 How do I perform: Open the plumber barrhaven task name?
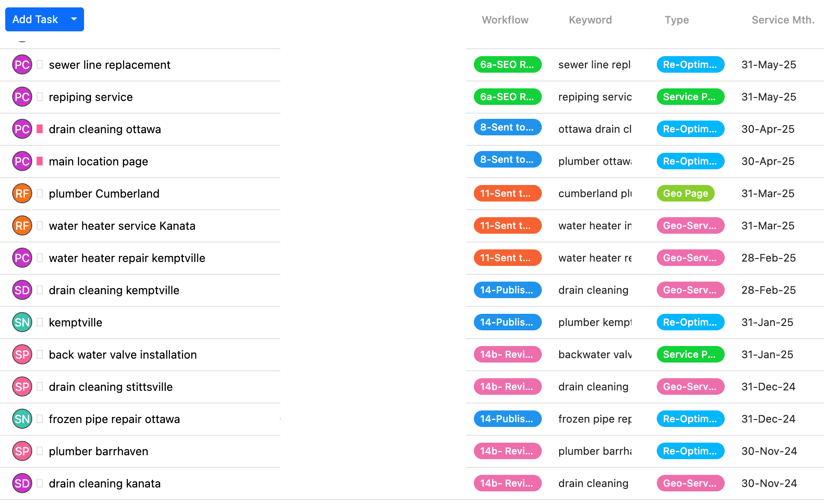click(98, 451)
